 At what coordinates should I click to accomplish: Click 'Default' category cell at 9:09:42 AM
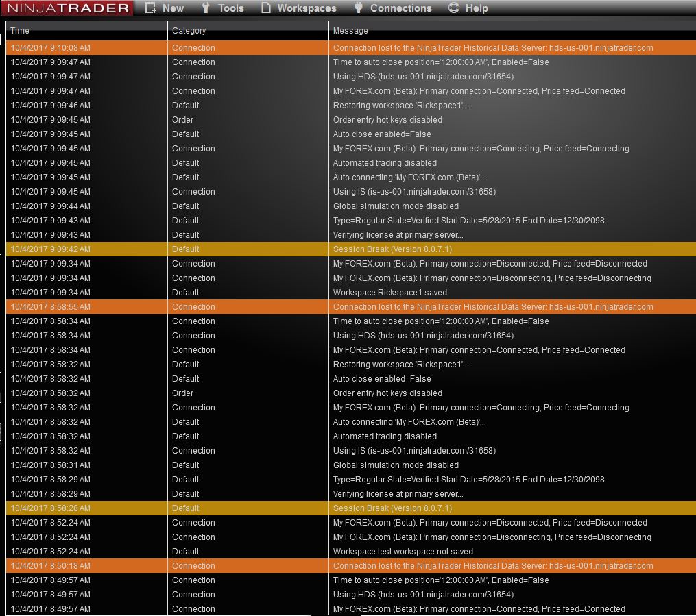(186, 249)
